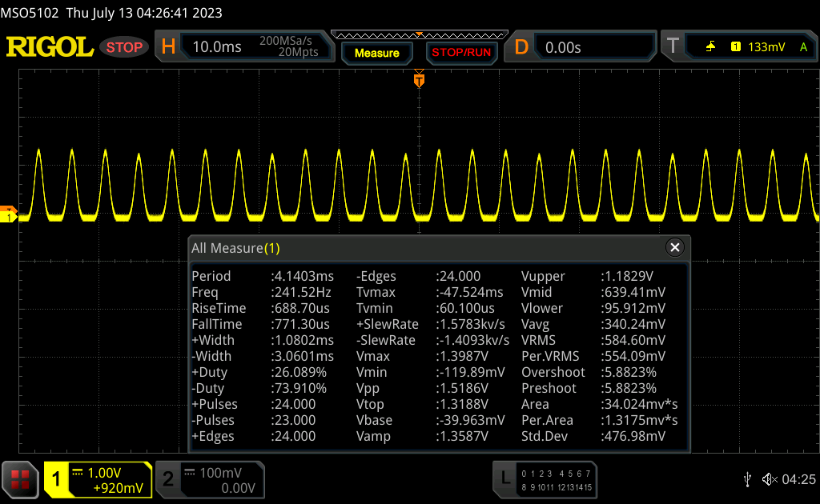The image size is (820, 504).
Task: Select the Vamp 1.3587V measurement
Action: (423, 436)
